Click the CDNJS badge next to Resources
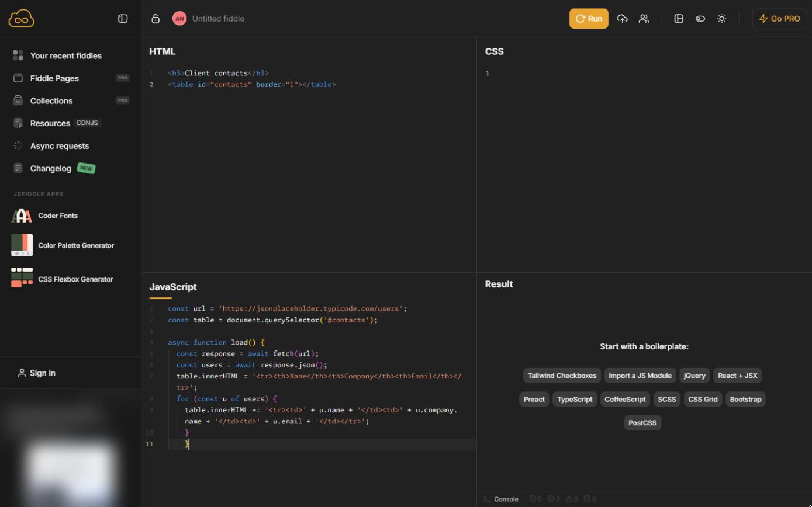Viewport: 812px width, 507px height. click(x=88, y=123)
